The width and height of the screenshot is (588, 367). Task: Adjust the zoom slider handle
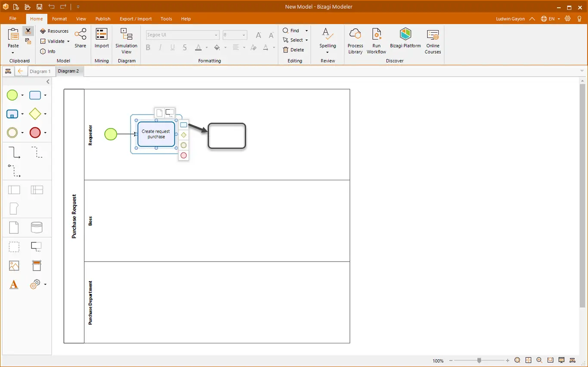[x=479, y=361]
